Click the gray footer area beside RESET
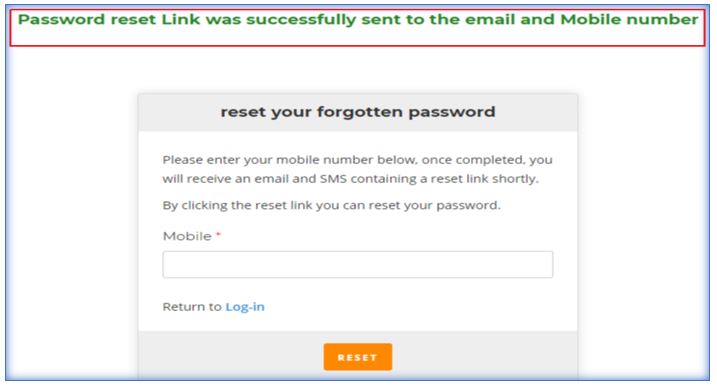The image size is (717, 386). (485, 356)
